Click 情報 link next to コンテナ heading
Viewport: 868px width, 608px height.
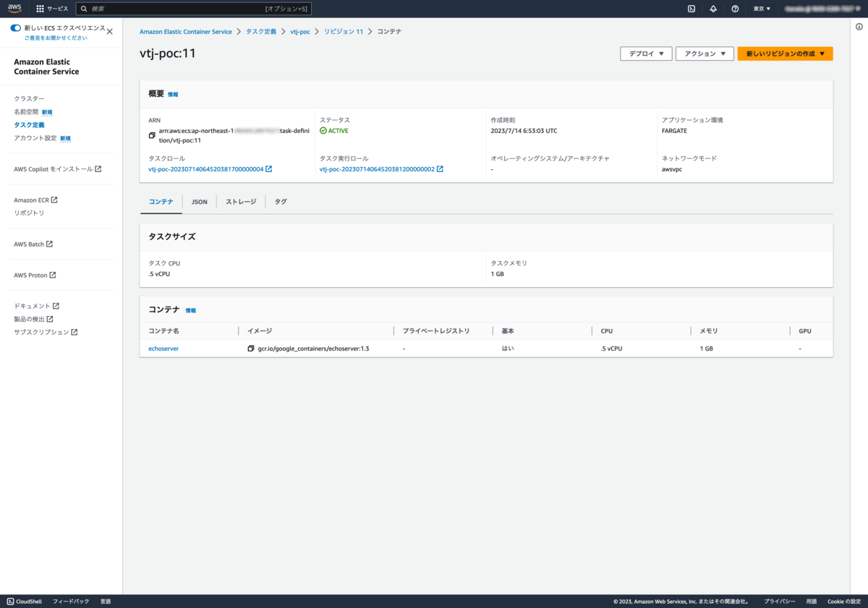click(191, 310)
